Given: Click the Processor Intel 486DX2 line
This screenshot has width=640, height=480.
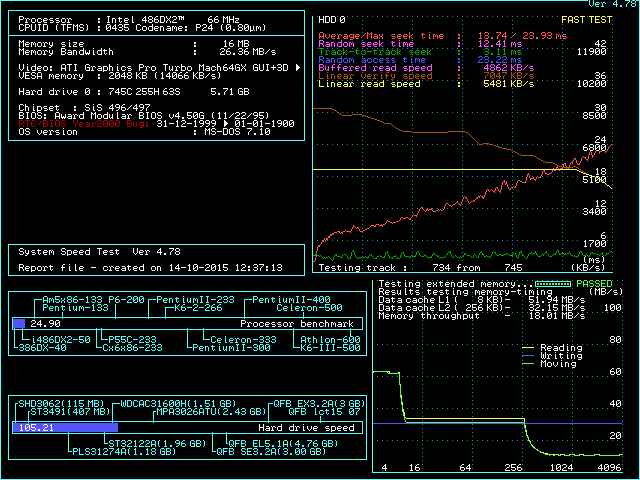Looking at the screenshot, I should coord(129,20).
